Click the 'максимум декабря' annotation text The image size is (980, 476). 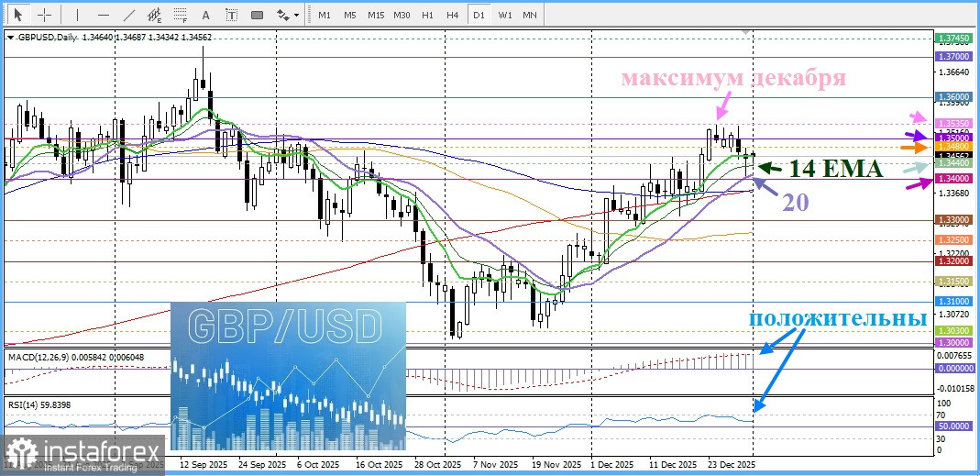[x=733, y=78]
